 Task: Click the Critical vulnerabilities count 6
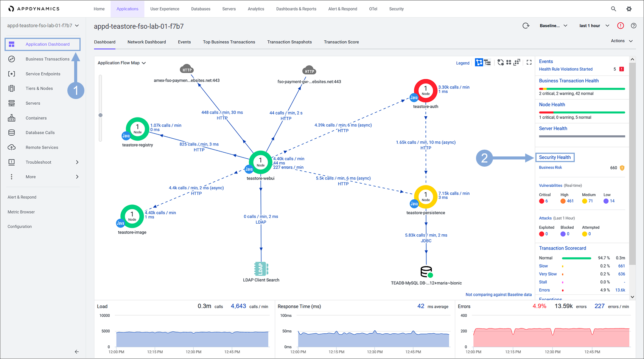pos(546,201)
